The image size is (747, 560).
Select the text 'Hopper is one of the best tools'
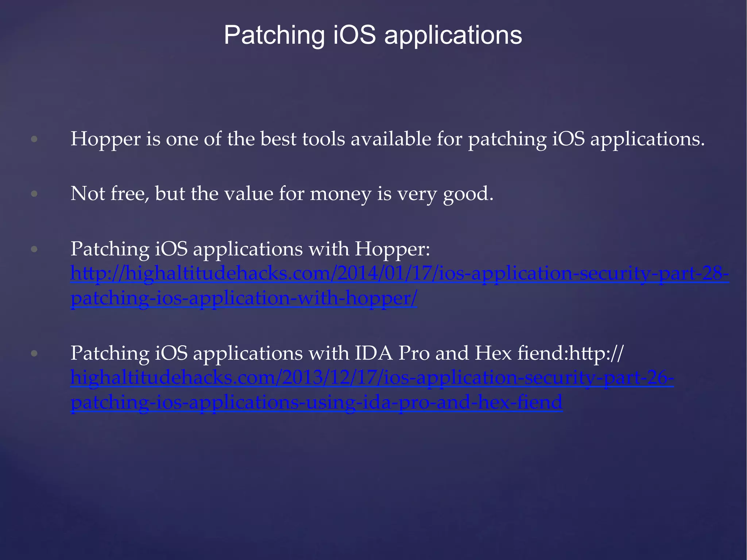[x=208, y=139]
